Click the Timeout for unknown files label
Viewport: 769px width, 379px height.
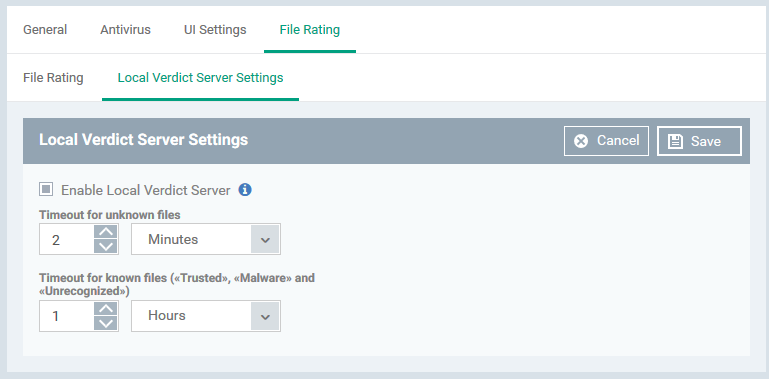pos(110,215)
